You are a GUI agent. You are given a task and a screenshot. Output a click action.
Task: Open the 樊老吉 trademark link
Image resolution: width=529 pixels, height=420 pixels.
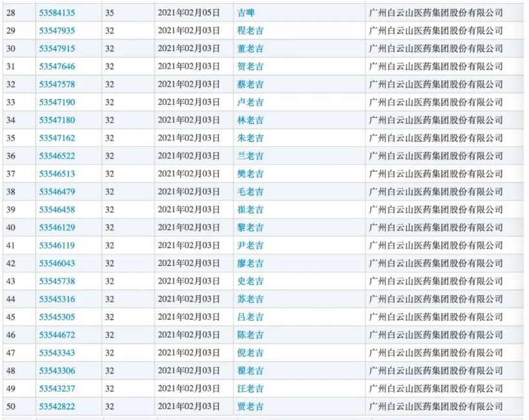tap(250, 174)
